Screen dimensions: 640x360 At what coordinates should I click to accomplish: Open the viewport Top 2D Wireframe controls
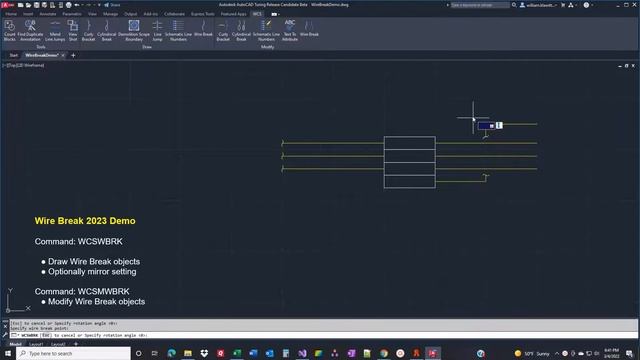(24, 65)
